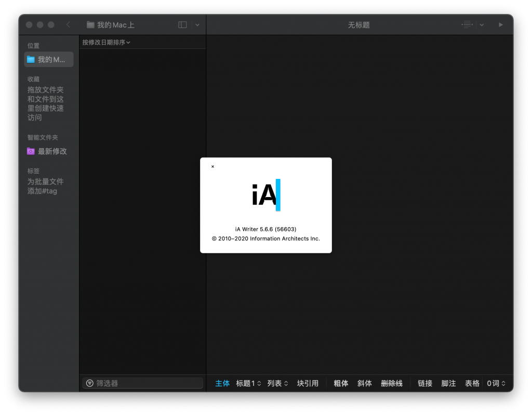Click the 无标题 document title
The width and height of the screenshot is (532, 415).
(x=358, y=25)
